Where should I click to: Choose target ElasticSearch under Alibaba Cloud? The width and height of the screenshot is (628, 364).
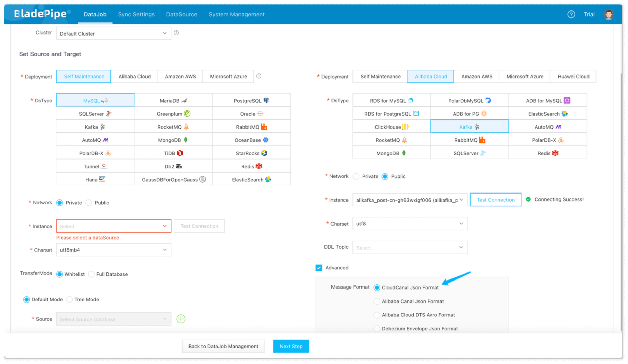(548, 114)
